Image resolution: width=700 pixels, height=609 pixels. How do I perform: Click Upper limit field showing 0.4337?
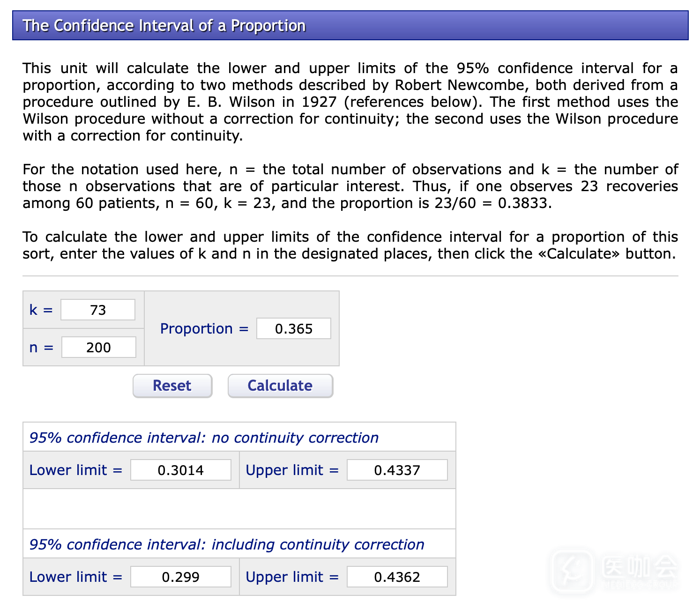397,470
